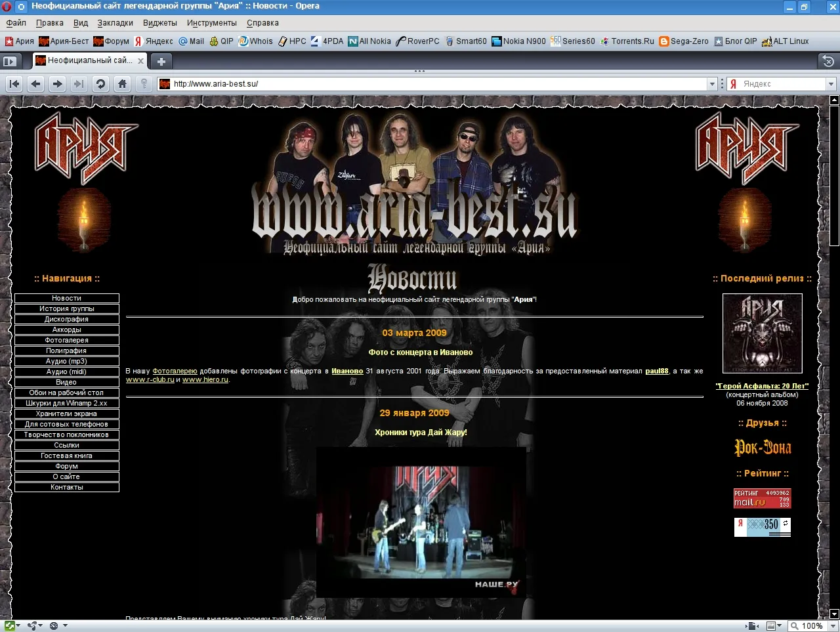Click the latest release album cover
The width and height of the screenshot is (840, 632).
pyautogui.click(x=763, y=333)
